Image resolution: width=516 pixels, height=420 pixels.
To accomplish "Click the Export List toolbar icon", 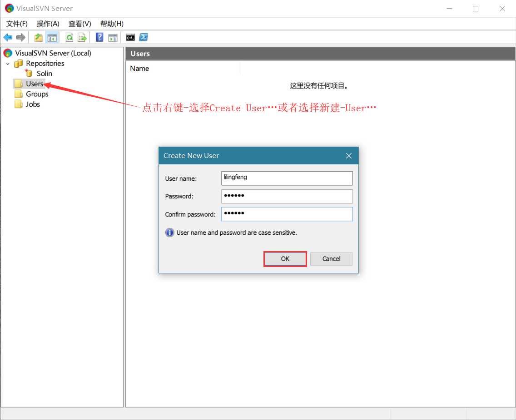I will pyautogui.click(x=82, y=38).
